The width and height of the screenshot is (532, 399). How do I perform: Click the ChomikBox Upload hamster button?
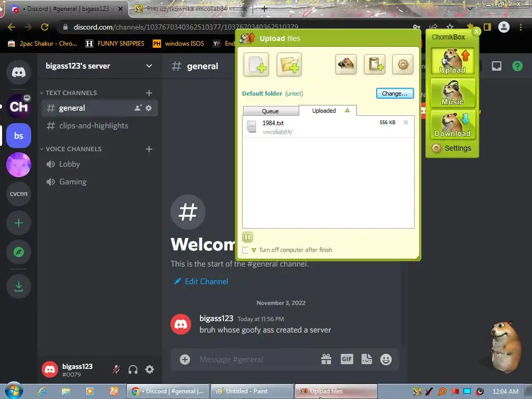(453, 61)
